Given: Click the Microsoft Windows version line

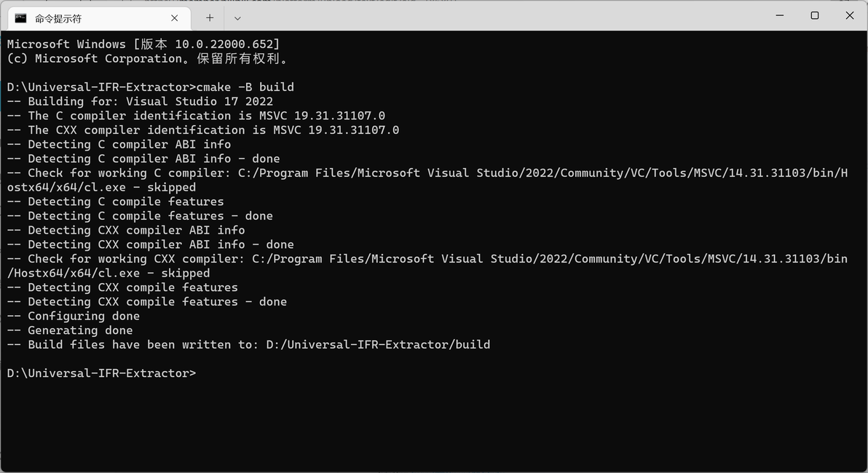Looking at the screenshot, I should pos(143,44).
